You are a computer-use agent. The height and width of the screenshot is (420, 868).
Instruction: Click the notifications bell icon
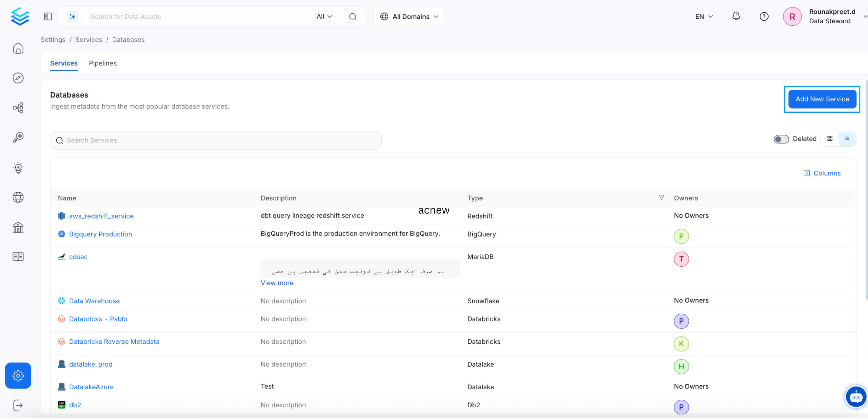point(736,16)
